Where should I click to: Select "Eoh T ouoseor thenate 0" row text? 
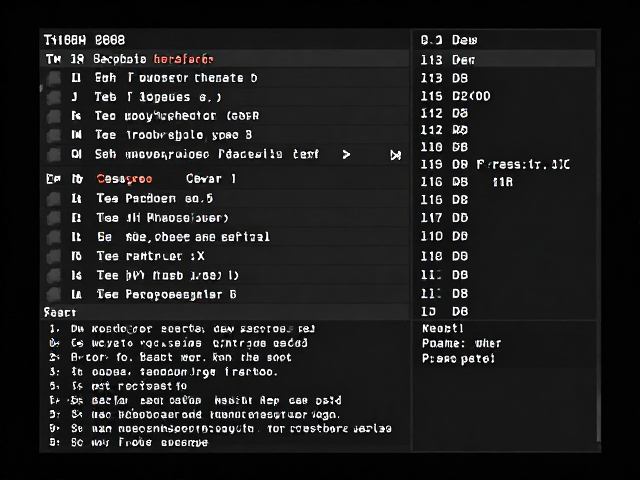(x=176, y=78)
